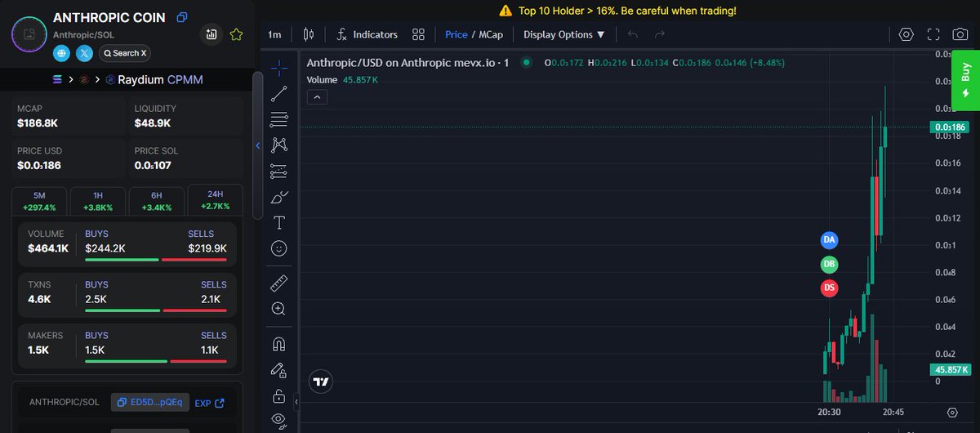980x433 pixels.
Task: Select the 6H timeframe stats tab
Action: (x=156, y=201)
